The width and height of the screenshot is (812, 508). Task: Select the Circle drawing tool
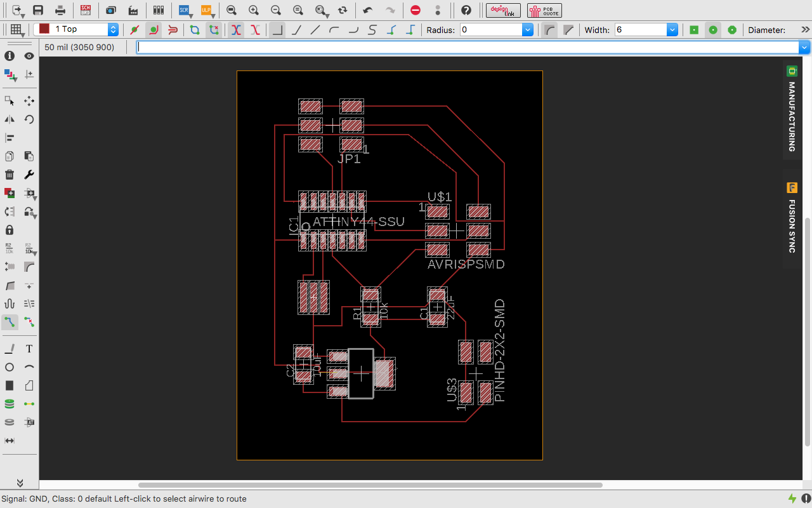tap(10, 367)
